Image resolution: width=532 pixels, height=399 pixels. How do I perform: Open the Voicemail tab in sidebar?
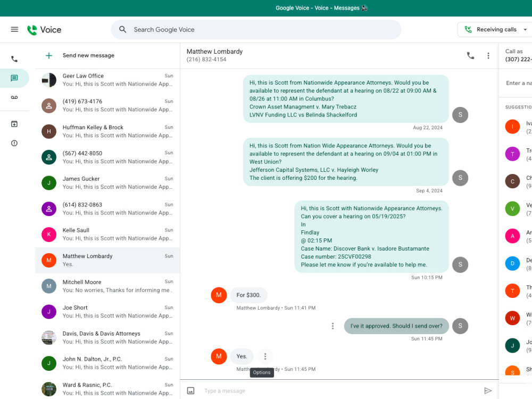[14, 97]
